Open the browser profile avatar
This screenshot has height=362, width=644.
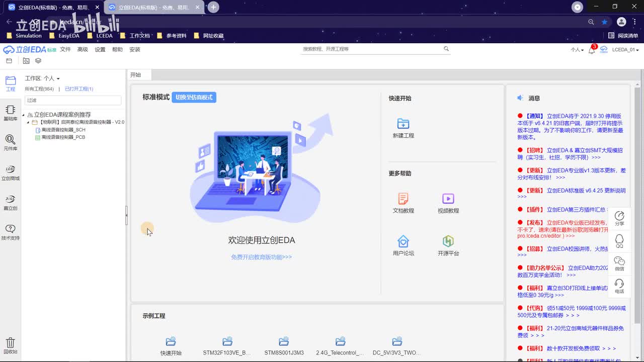point(621,22)
